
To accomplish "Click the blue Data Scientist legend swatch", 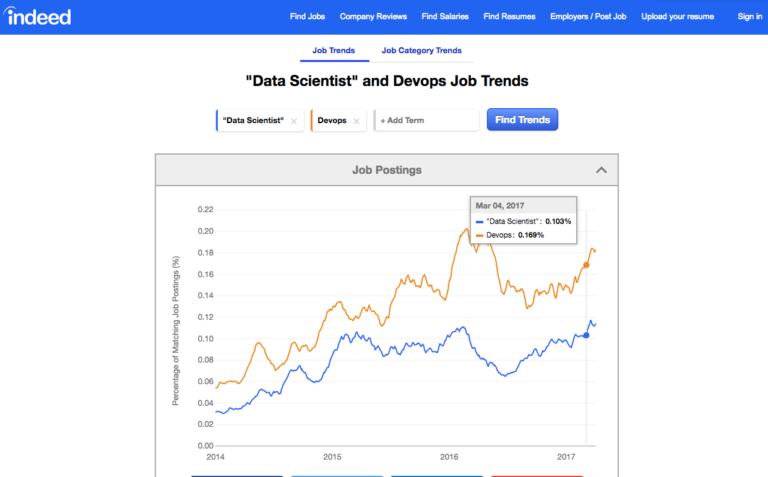I will (479, 221).
